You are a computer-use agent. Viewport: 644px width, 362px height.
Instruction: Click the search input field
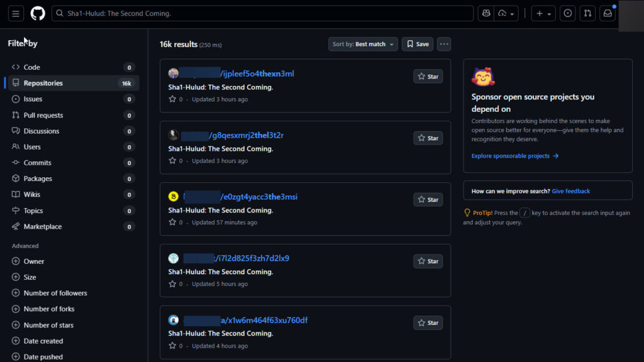[264, 13]
